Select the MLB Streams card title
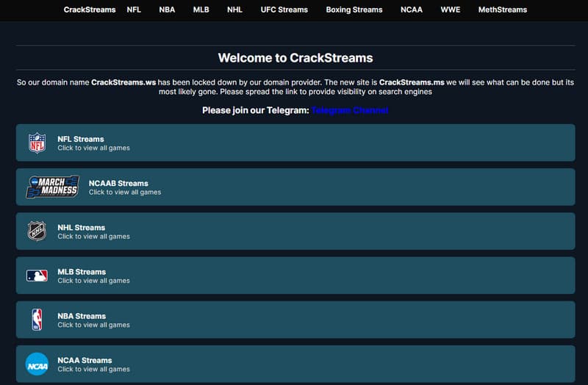The width and height of the screenshot is (588, 385). tap(82, 271)
